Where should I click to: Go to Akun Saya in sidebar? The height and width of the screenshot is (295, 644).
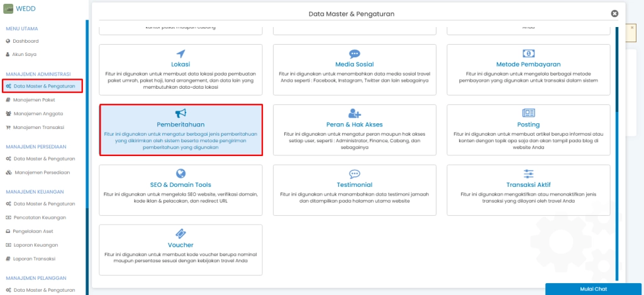pyautogui.click(x=25, y=54)
